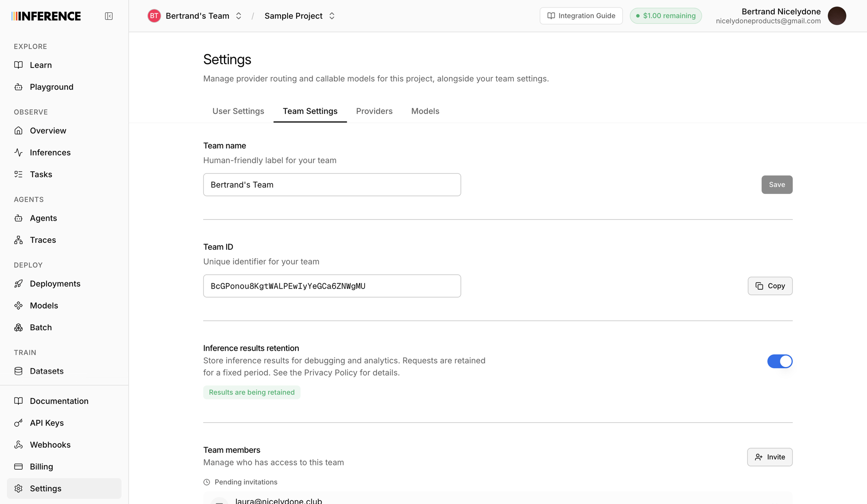Open the Playground robot icon

tap(18, 87)
